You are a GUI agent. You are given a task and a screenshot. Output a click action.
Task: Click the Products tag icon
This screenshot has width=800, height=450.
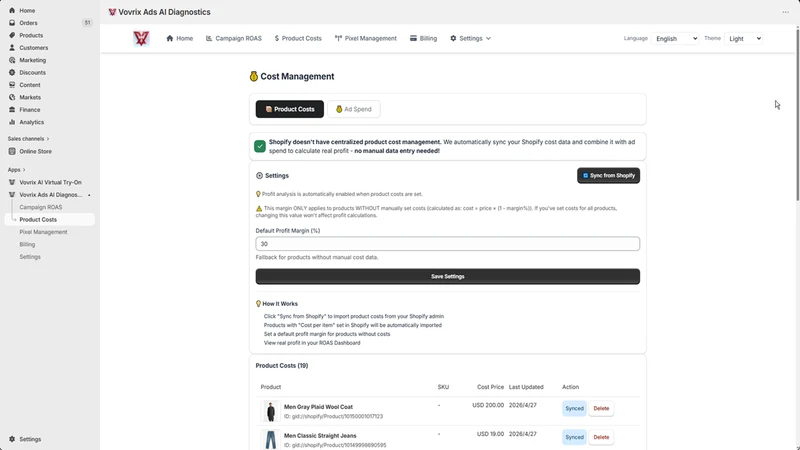point(12,35)
